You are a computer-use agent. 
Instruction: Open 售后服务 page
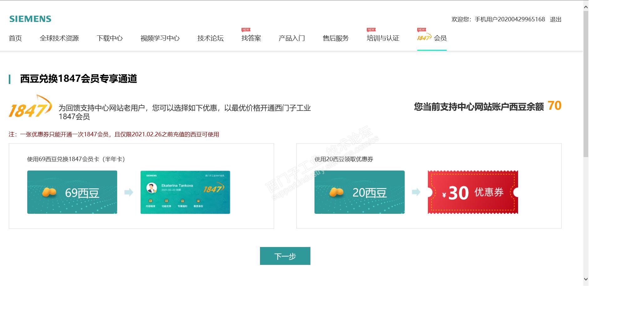[x=336, y=38]
